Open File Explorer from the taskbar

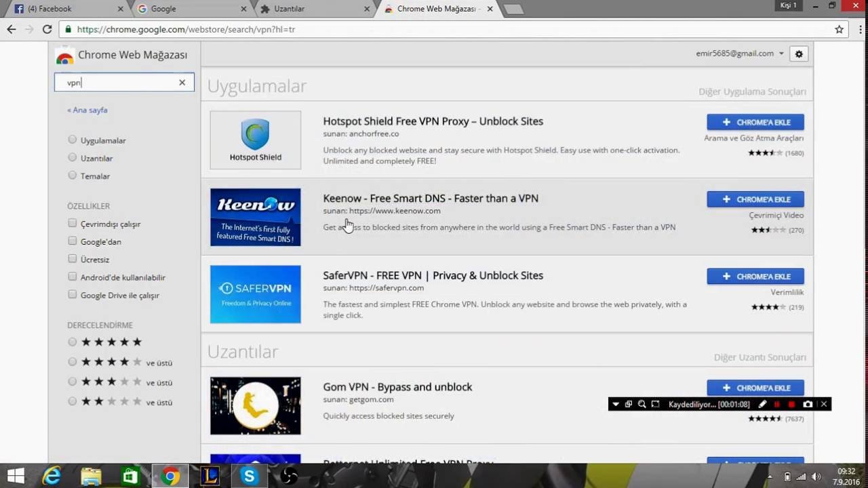coord(91,476)
